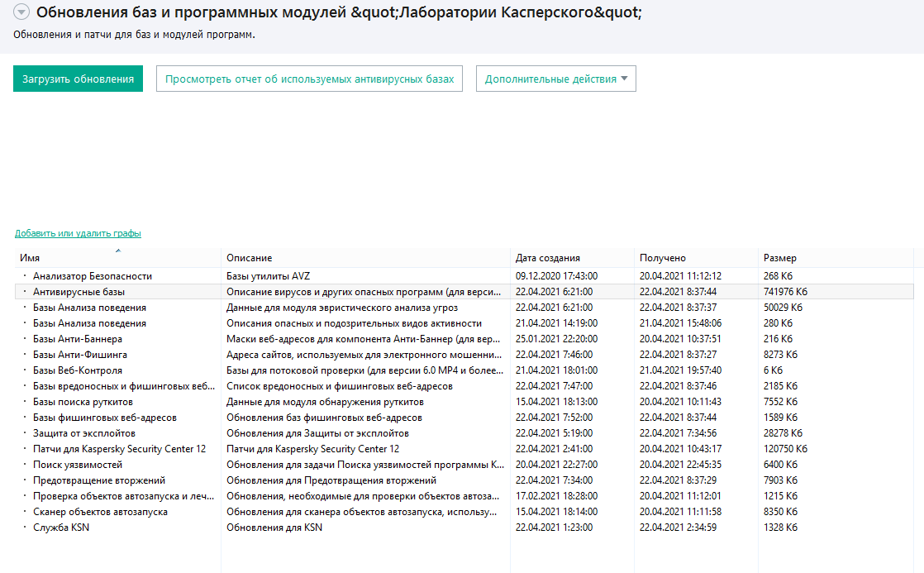Image resolution: width=924 pixels, height=573 pixels.
Task: Select the Базы Веб-Контроля row
Action: point(464,370)
